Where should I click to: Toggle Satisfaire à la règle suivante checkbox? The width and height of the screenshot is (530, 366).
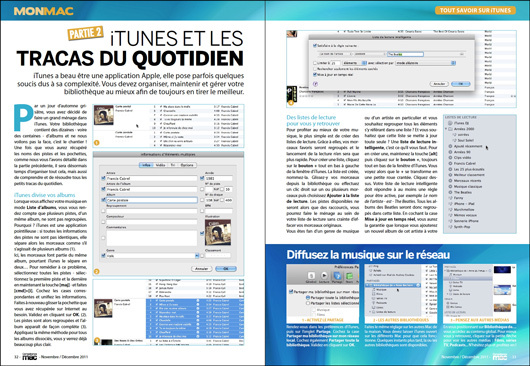(x=315, y=45)
